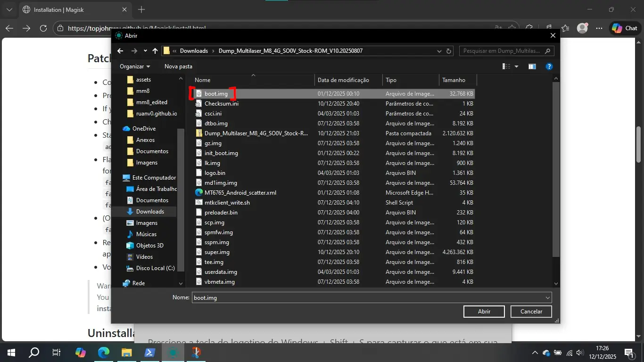Screen dimensions: 644x362
Task: Toggle the preview pane in the dialog
Action: [x=532, y=66]
